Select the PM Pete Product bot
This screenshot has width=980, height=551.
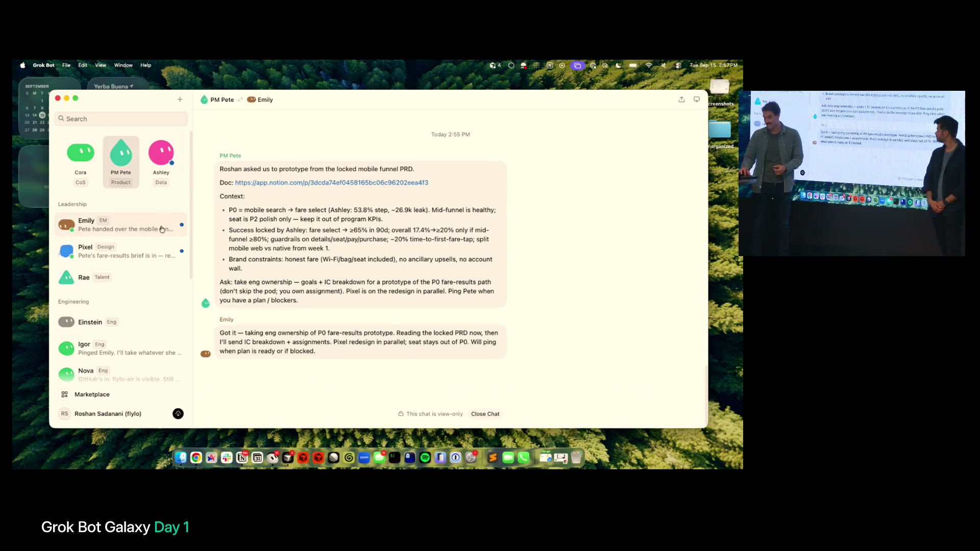pyautogui.click(x=121, y=162)
